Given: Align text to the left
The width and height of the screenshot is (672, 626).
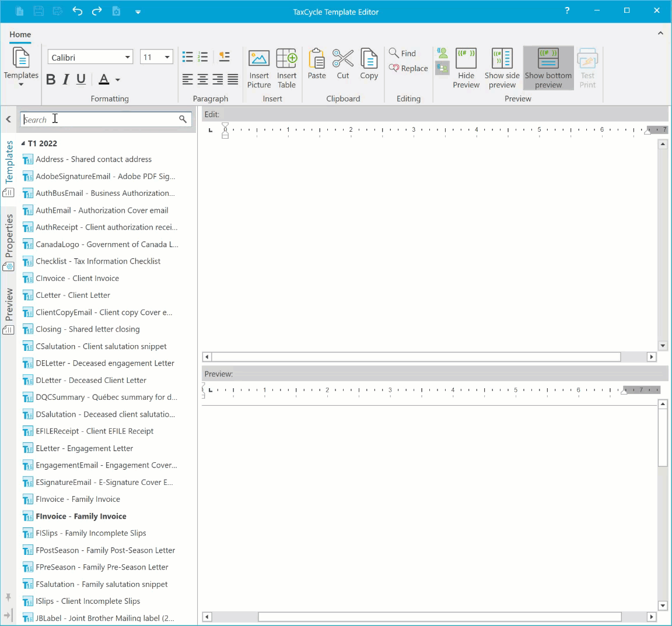Looking at the screenshot, I should tap(188, 79).
